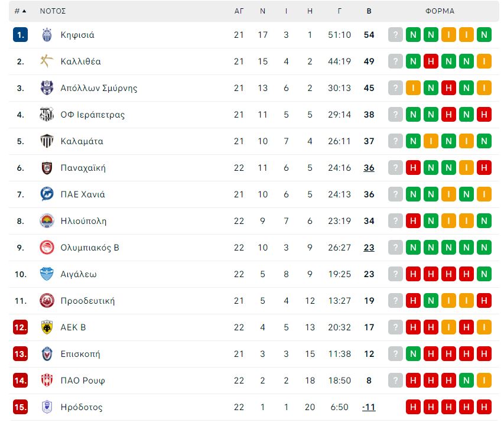Click the Κηφισιά team crest icon

47,35
